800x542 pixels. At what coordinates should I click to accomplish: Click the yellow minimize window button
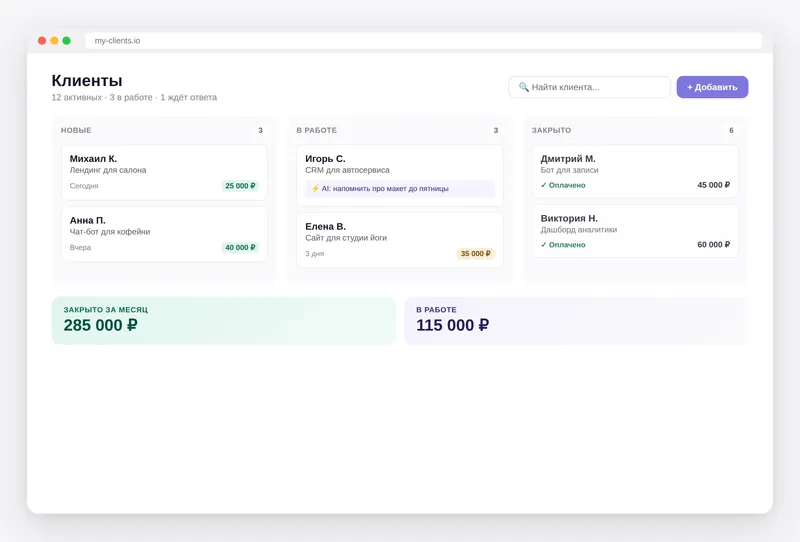pos(54,40)
